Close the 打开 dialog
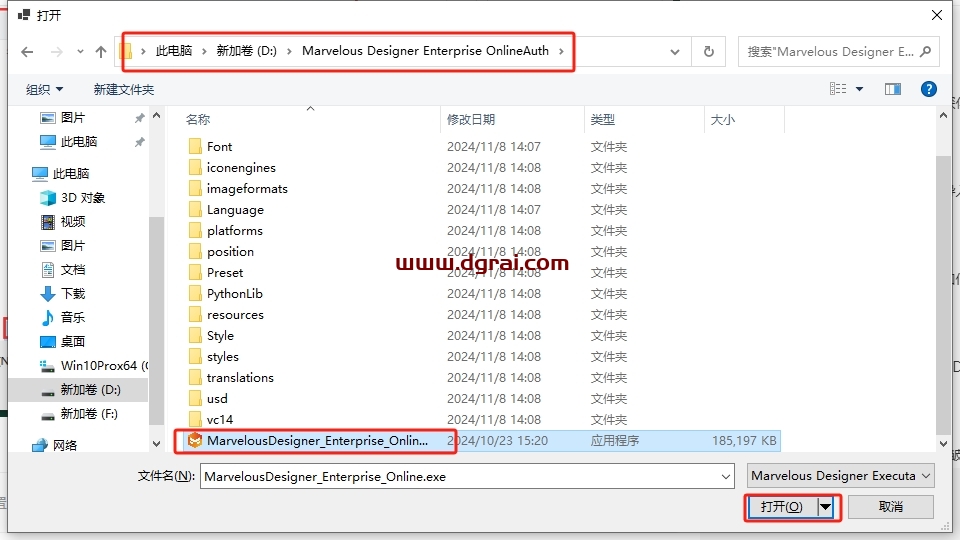Viewport: 960px width, 540px height. pyautogui.click(x=937, y=15)
